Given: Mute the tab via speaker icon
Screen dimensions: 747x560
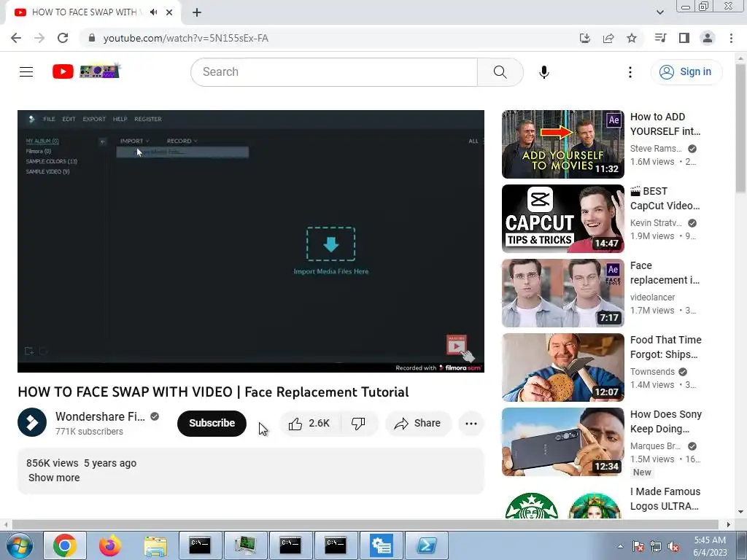Looking at the screenshot, I should click(153, 12).
